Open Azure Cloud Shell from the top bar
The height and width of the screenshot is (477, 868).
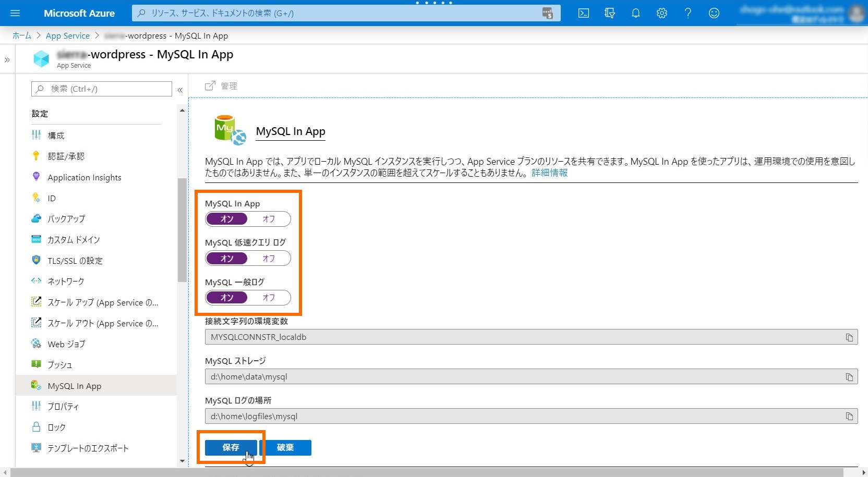click(x=583, y=13)
